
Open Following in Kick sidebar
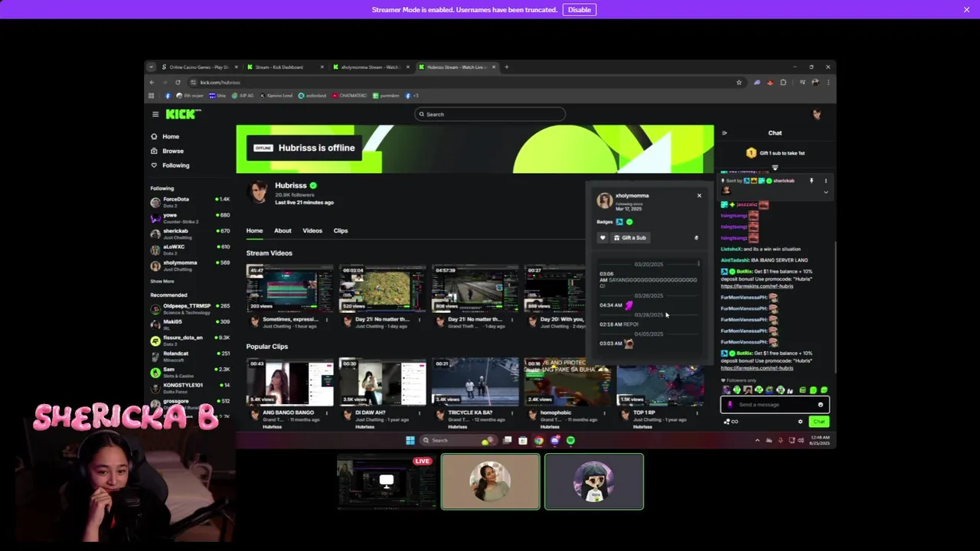click(175, 165)
